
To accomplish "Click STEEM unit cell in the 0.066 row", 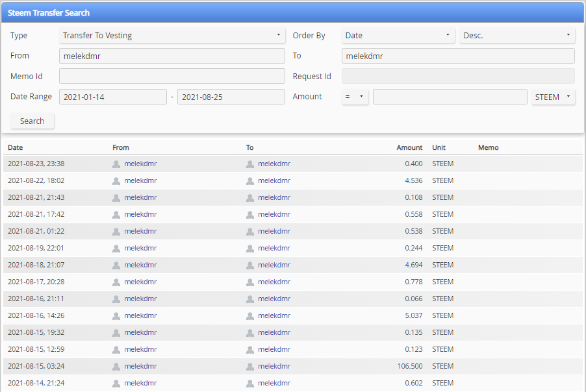I will tap(443, 299).
